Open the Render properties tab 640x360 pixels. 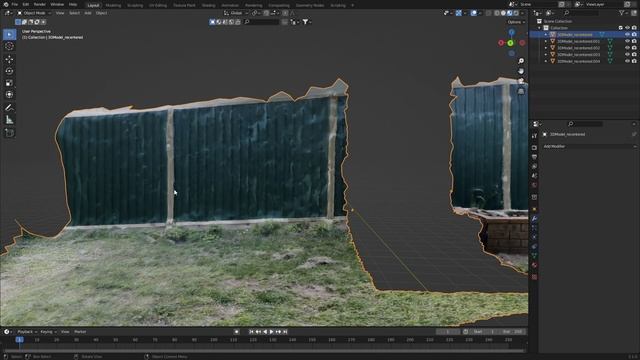(x=534, y=147)
